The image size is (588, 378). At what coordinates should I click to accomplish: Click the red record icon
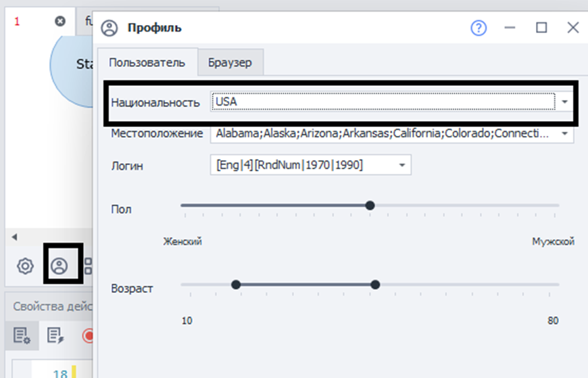point(87,335)
